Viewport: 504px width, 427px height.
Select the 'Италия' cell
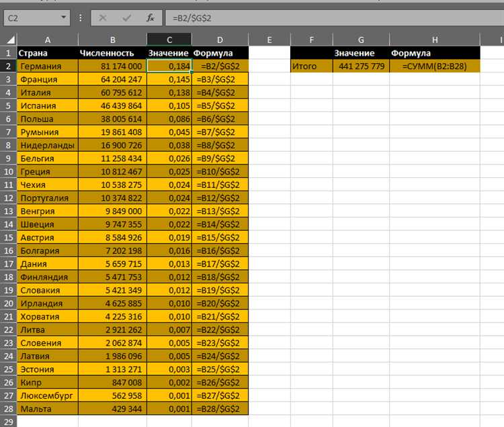click(48, 93)
